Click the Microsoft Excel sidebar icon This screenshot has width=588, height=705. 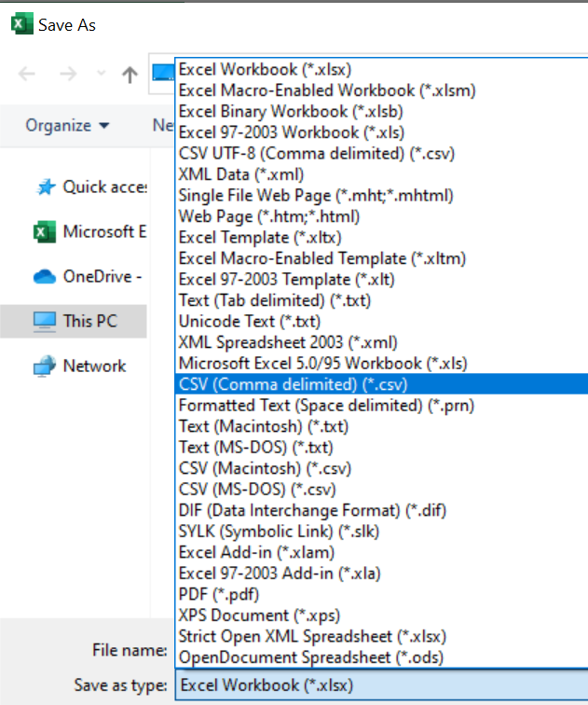44,232
